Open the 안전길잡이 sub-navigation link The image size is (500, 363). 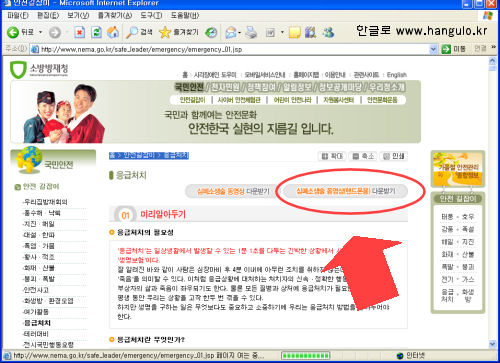[x=192, y=100]
